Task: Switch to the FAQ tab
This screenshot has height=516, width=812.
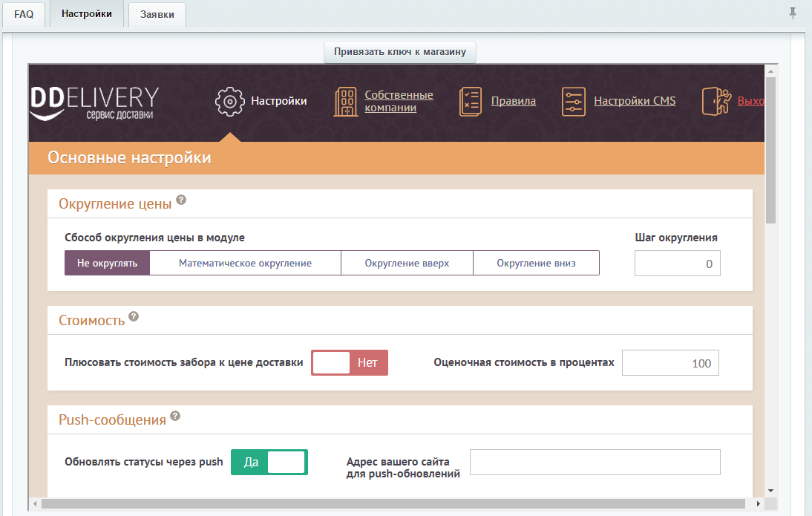Action: click(24, 14)
